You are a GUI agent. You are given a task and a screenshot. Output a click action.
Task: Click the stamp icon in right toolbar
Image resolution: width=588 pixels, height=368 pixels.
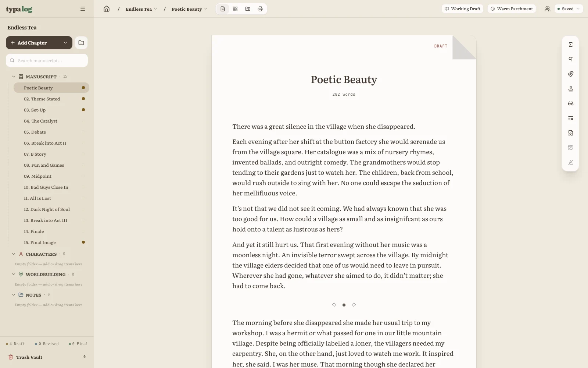tap(571, 89)
